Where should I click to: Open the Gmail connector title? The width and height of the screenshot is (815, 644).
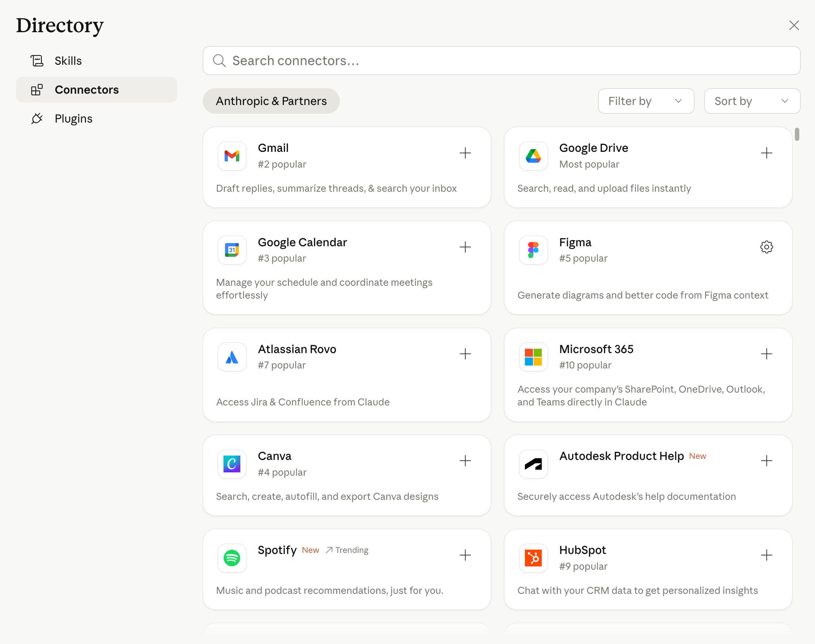pos(273,148)
